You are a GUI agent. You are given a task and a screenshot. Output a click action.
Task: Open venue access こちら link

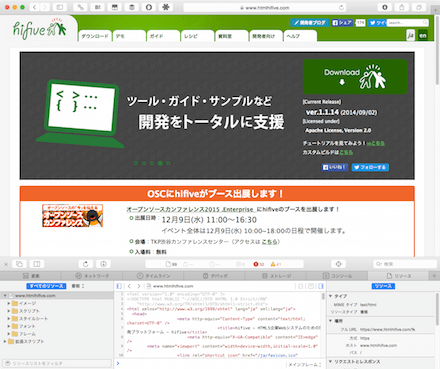pyautogui.click(x=269, y=242)
